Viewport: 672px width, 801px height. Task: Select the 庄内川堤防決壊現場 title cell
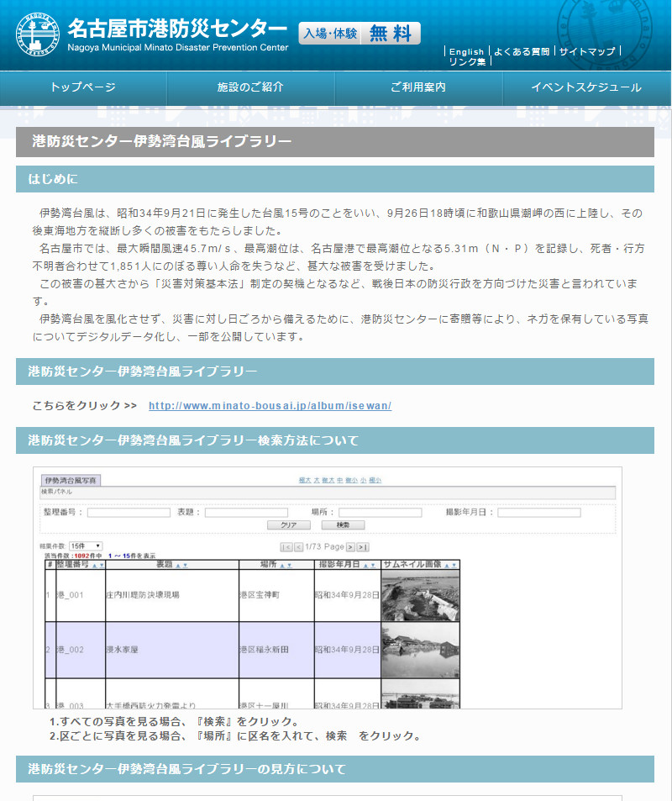(x=172, y=595)
